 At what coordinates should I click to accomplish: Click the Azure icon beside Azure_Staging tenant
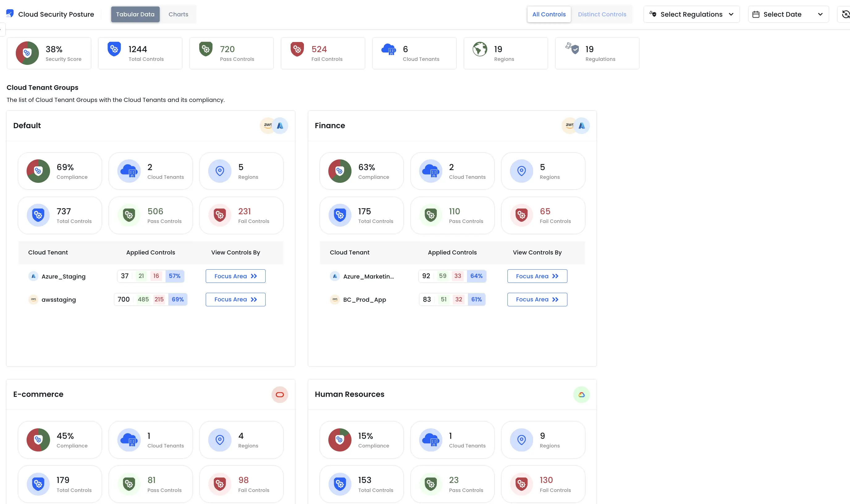33,276
